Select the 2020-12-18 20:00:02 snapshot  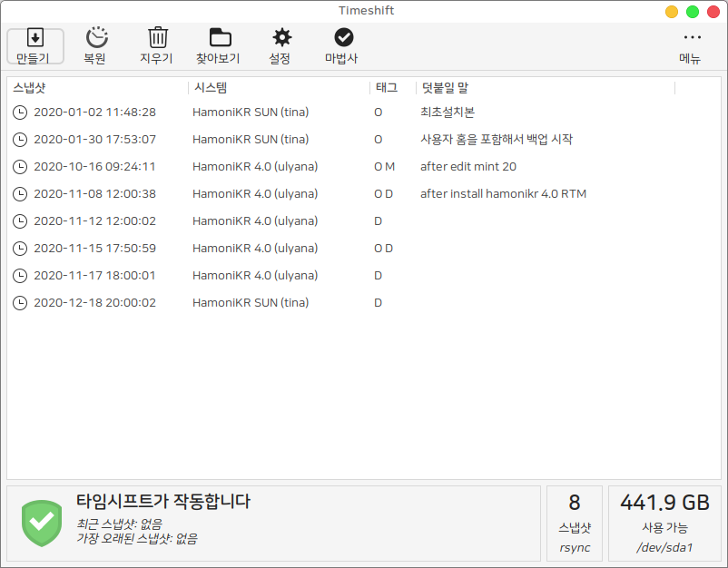click(94, 303)
